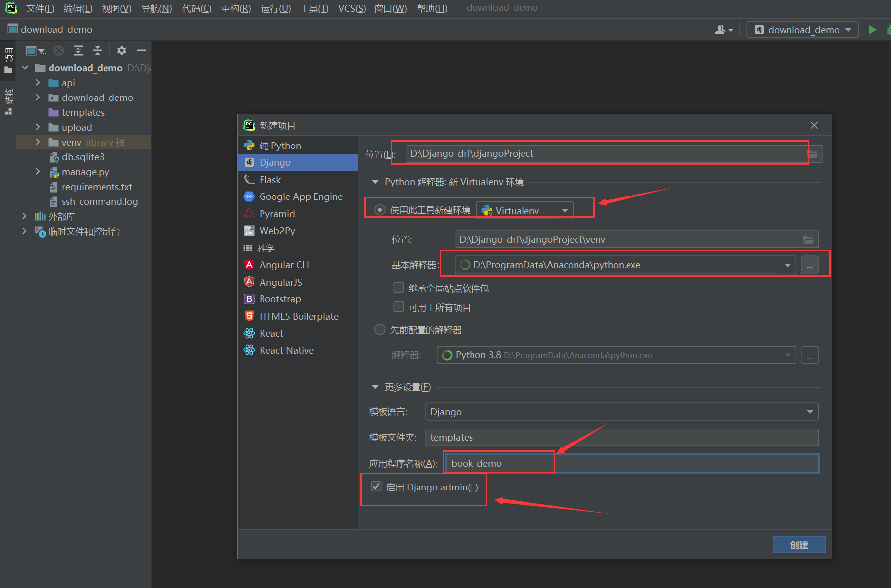Open download_demo run configuration dropdown

click(802, 30)
